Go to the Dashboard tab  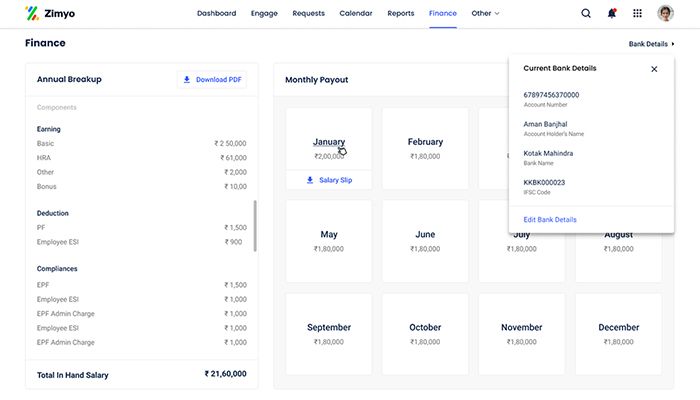point(217,13)
